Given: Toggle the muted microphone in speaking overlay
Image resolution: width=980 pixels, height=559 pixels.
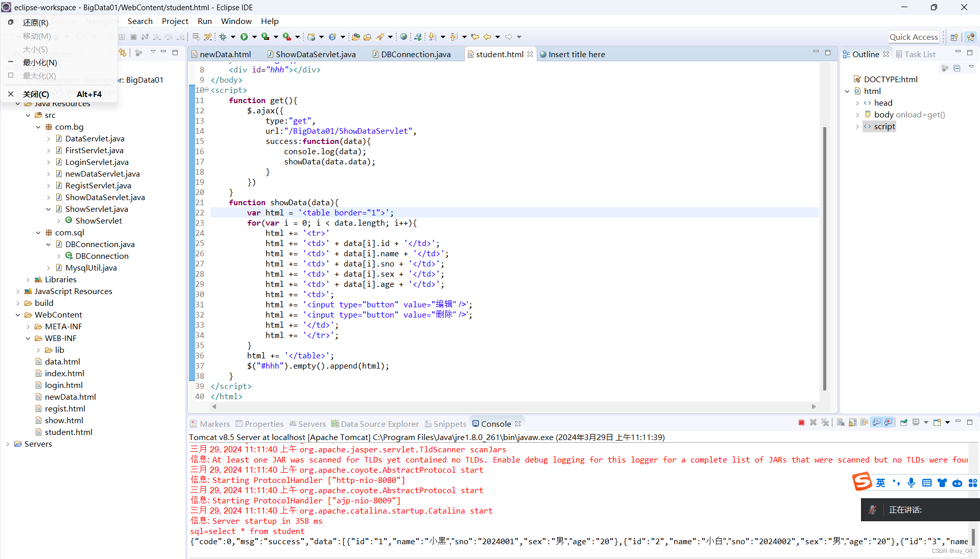Looking at the screenshot, I should [873, 510].
